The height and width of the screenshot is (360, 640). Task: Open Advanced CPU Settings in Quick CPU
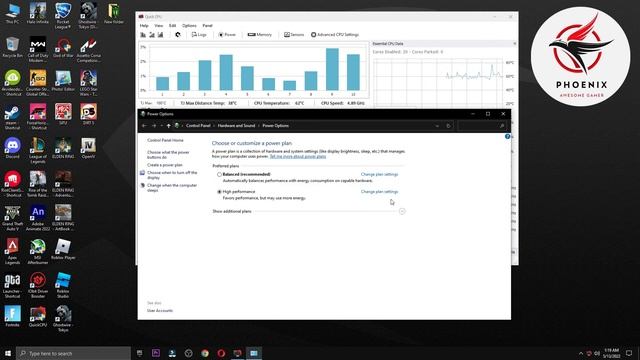[335, 35]
